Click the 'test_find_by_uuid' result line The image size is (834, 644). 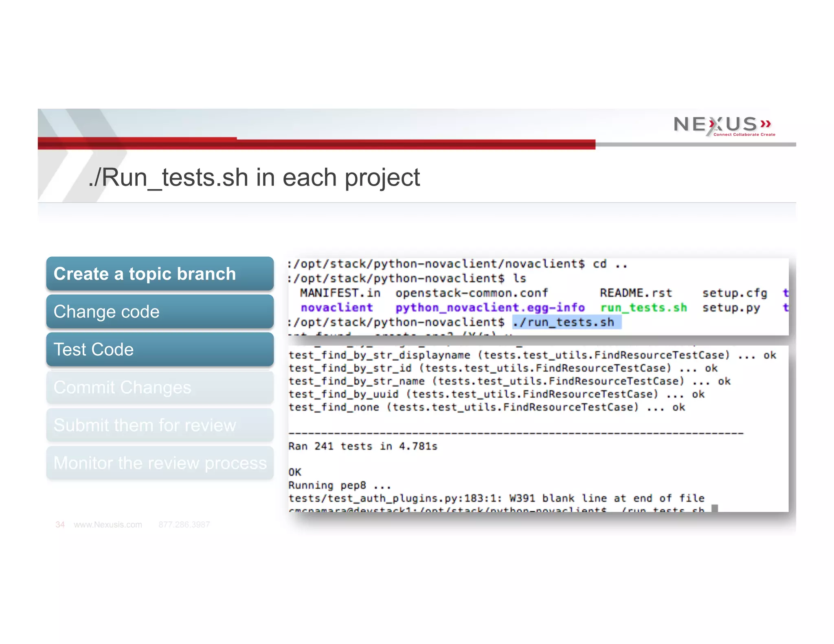[496, 394]
